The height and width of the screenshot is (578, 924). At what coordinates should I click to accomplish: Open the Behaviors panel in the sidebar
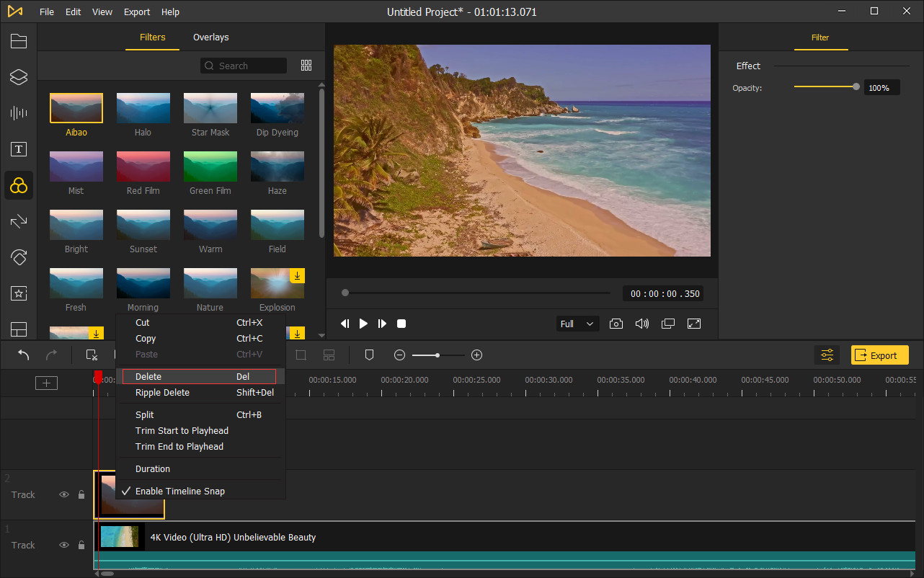[19, 257]
